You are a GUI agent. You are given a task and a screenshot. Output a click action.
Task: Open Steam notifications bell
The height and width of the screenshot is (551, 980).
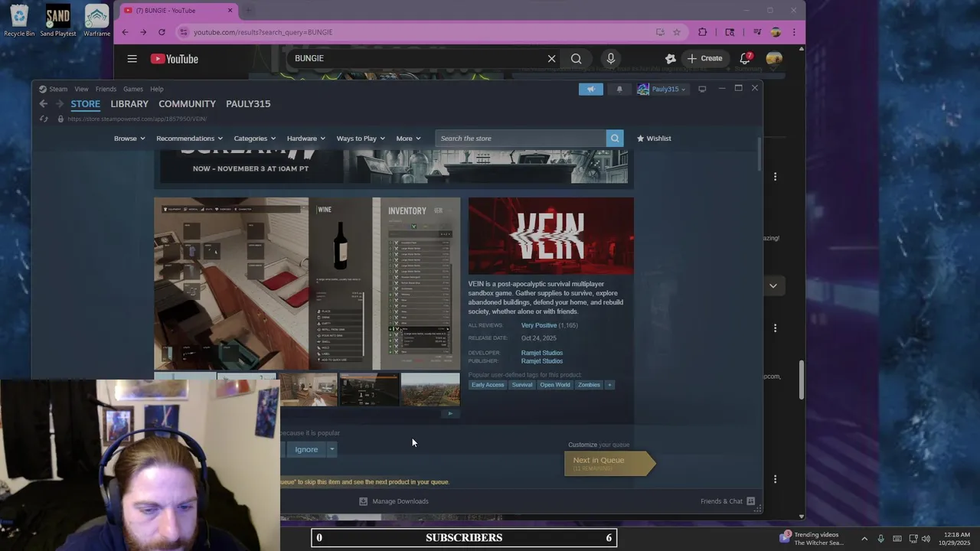click(619, 89)
